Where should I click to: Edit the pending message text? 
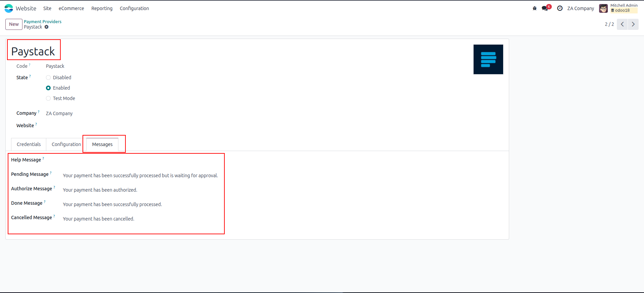[141, 176]
